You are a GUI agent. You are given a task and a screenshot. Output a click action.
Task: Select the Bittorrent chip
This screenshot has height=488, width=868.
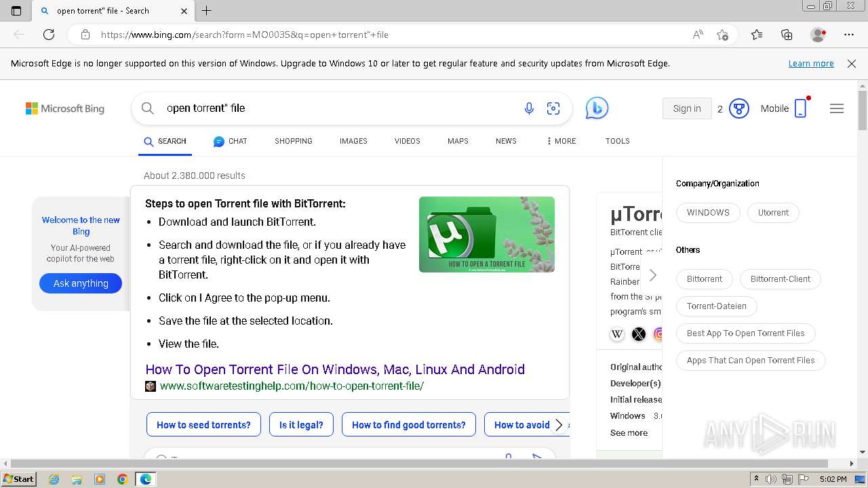point(705,279)
